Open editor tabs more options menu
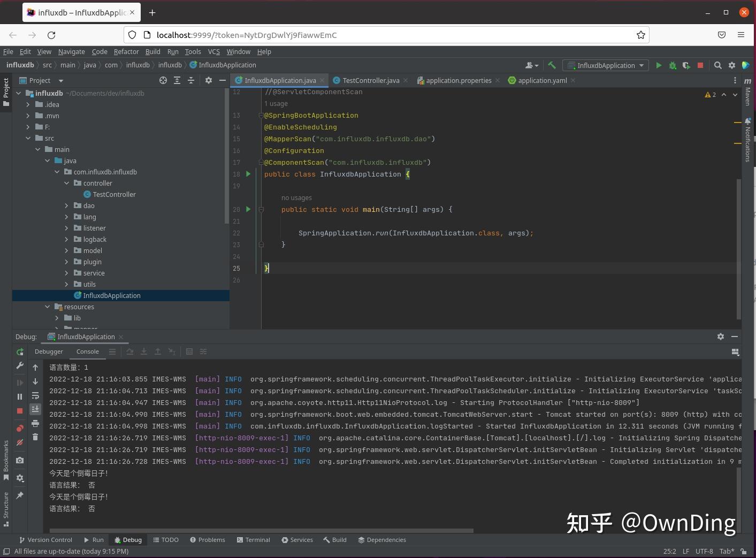Image resolution: width=756 pixels, height=558 pixels. tap(735, 80)
